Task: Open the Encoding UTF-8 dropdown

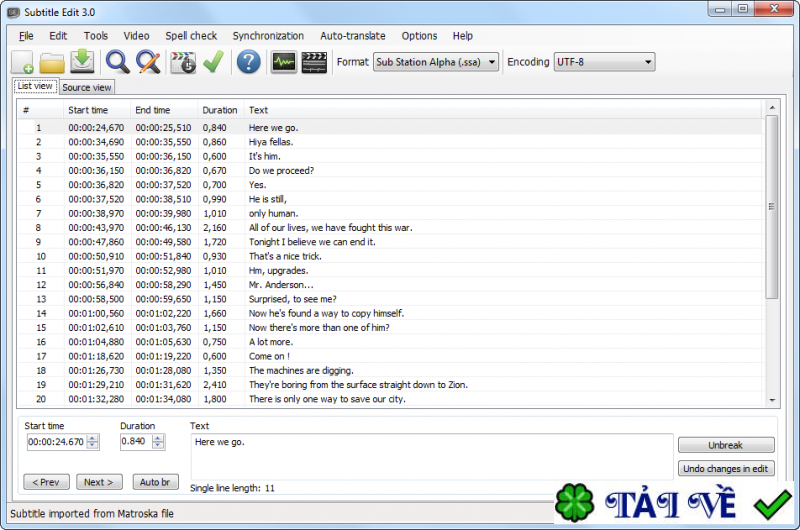Action: (604, 62)
